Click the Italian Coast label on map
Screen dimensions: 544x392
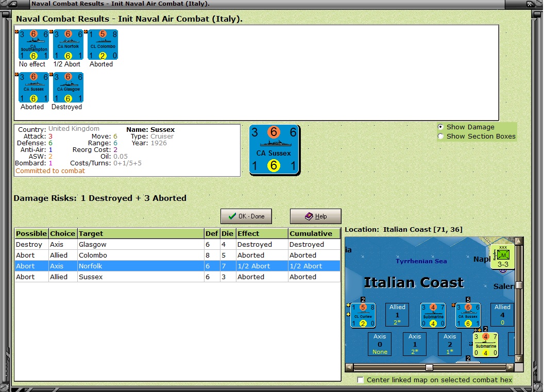414,283
